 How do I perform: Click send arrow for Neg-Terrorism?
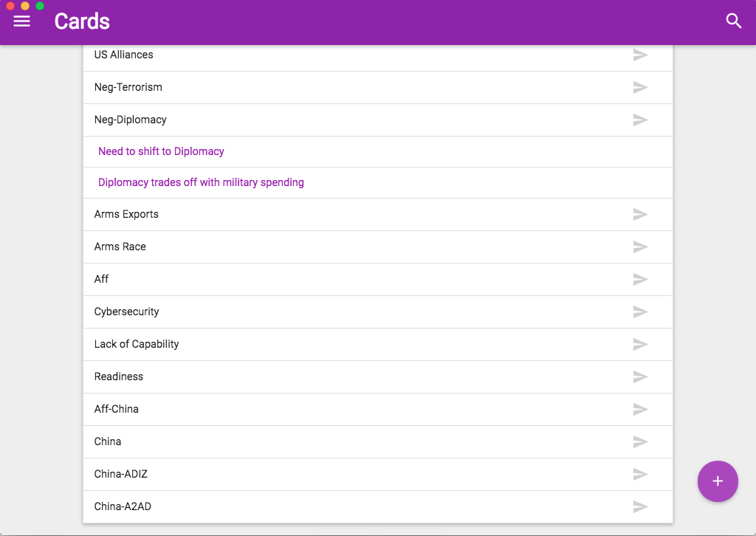point(640,87)
